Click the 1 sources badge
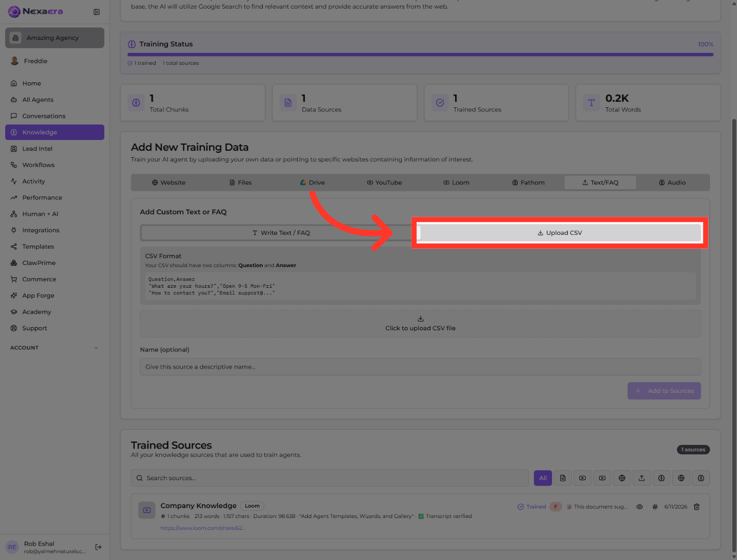The height and width of the screenshot is (560, 737). (693, 450)
